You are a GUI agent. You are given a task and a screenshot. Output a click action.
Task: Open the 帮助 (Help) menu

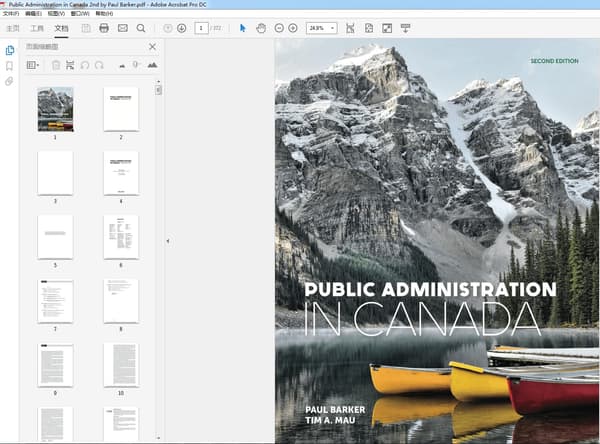(104, 13)
